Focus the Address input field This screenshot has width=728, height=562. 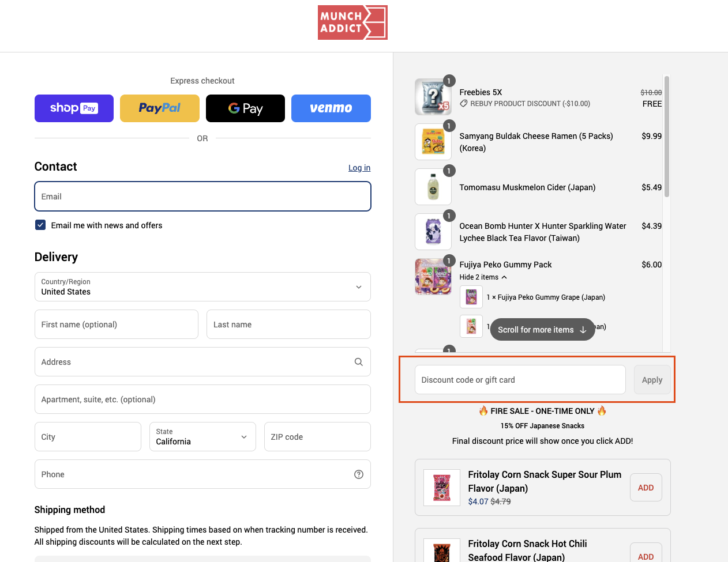click(x=202, y=362)
